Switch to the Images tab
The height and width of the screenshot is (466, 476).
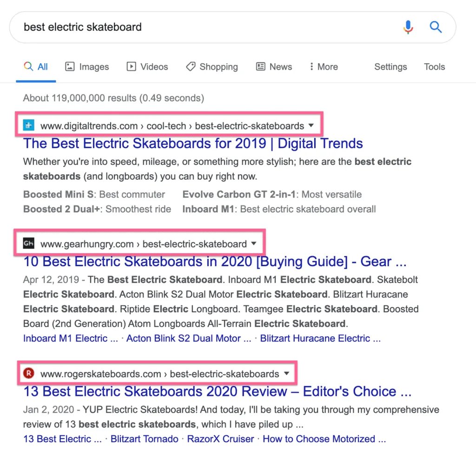(87, 67)
